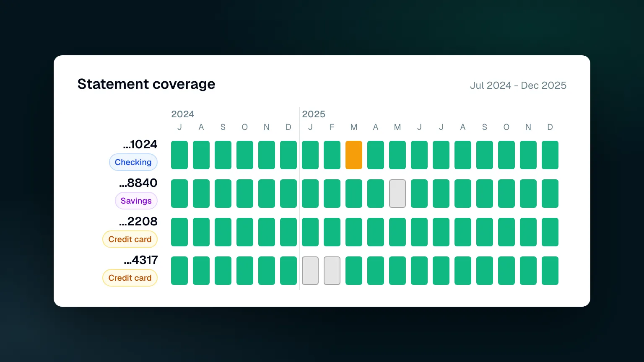Open December 2025 statement for account 1024
644x362 pixels.
tap(550, 155)
